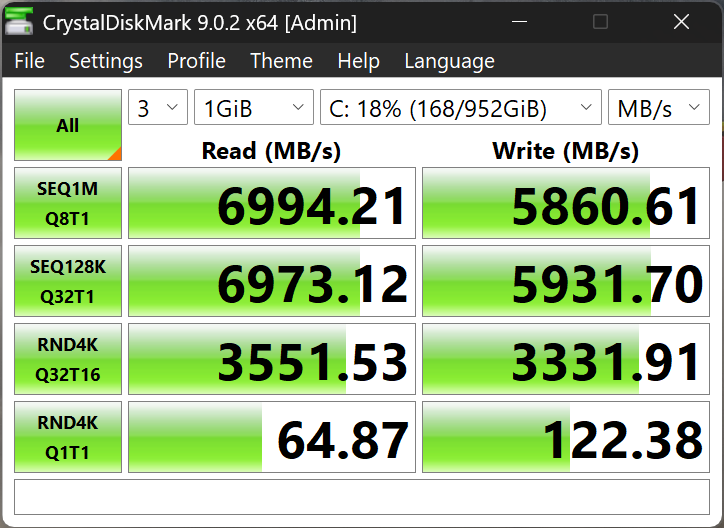Click the Read (MB/s) column header

272,151
